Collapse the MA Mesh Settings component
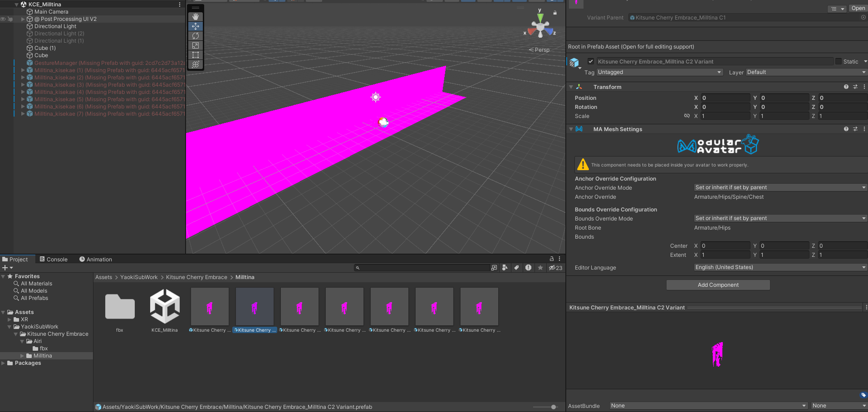The width and height of the screenshot is (868, 412). click(571, 129)
